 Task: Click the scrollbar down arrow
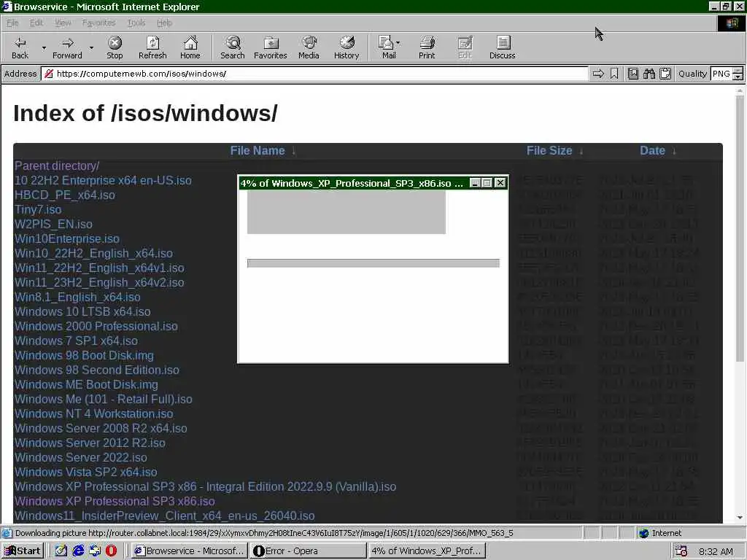pos(740,518)
